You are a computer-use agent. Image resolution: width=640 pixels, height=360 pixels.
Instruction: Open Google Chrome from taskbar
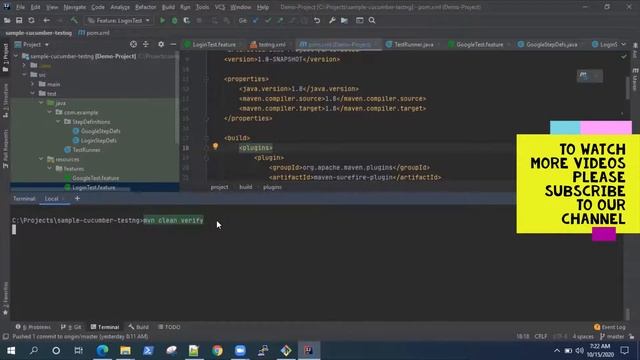pos(217,350)
